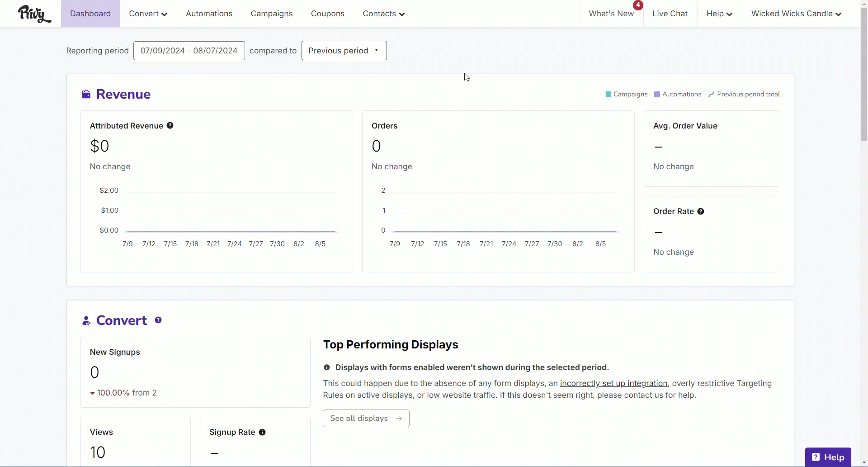The image size is (868, 467).
Task: Go to the Automations tab
Action: click(x=209, y=14)
